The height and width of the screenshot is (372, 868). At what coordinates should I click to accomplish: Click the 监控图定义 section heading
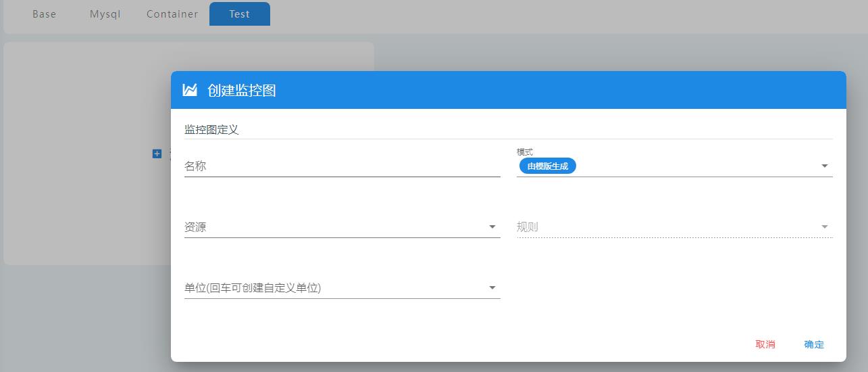[211, 130]
